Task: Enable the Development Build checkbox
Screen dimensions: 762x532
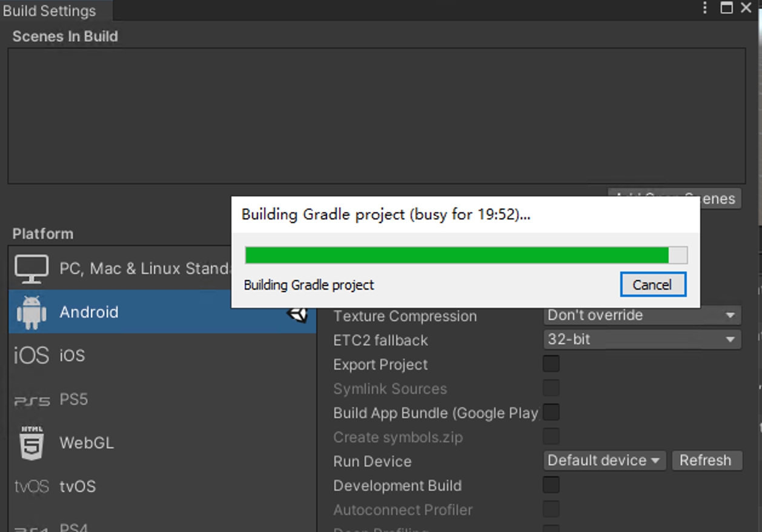Action: 551,485
